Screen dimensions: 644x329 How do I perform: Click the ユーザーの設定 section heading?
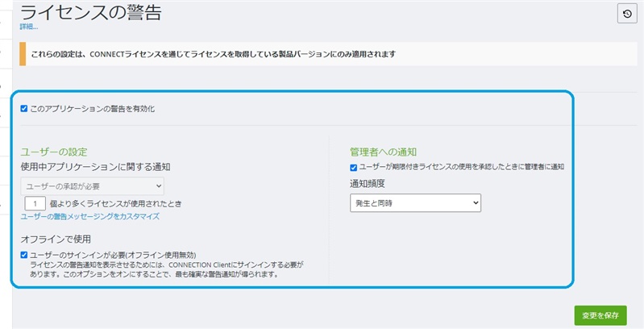54,152
